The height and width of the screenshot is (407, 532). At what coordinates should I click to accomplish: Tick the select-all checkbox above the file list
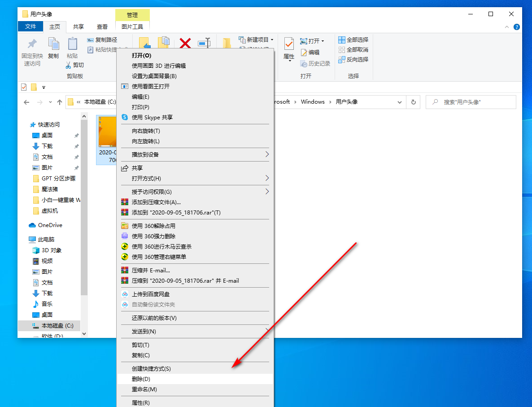[23, 87]
